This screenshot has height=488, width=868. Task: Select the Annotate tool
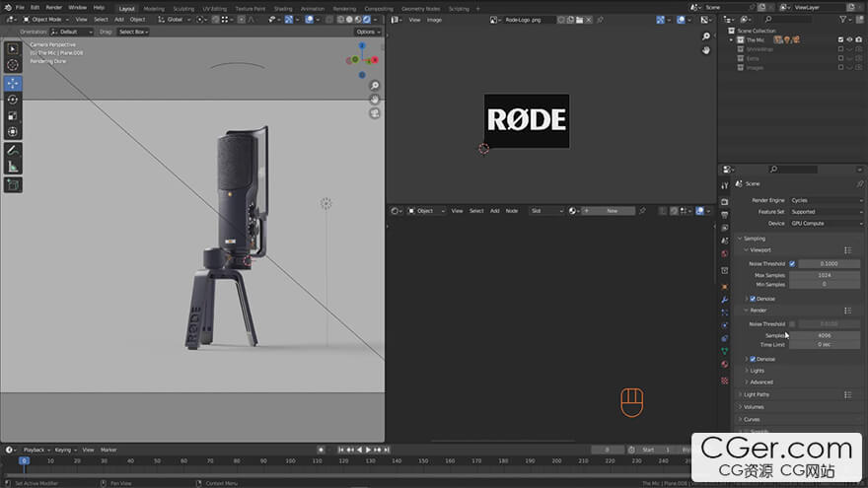tap(13, 150)
